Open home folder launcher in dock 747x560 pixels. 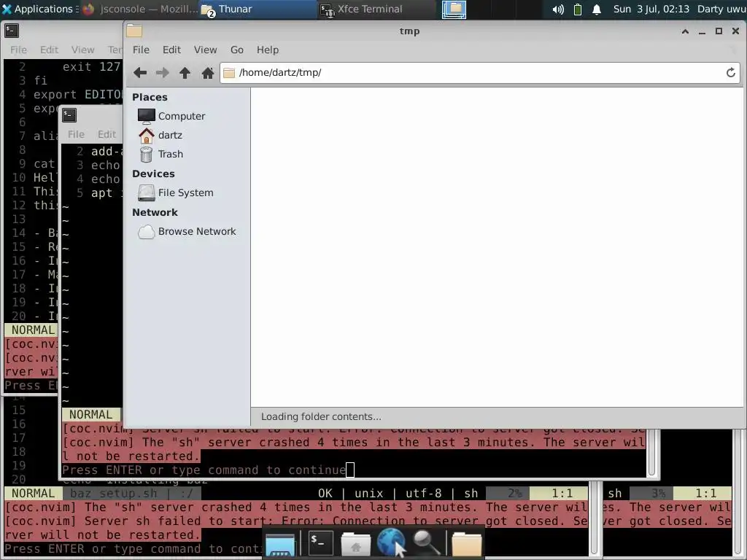click(x=355, y=544)
